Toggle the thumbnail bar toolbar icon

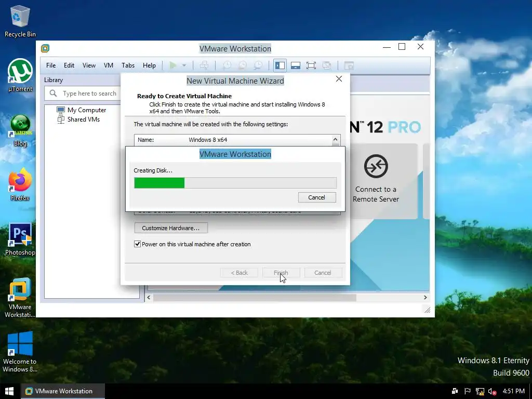296,65
